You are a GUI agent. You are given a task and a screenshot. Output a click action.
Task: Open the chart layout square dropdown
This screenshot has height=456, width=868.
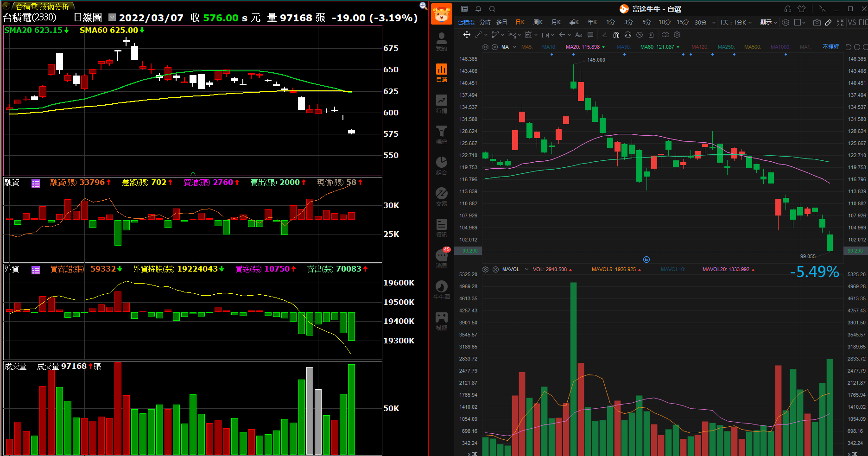coord(800,22)
